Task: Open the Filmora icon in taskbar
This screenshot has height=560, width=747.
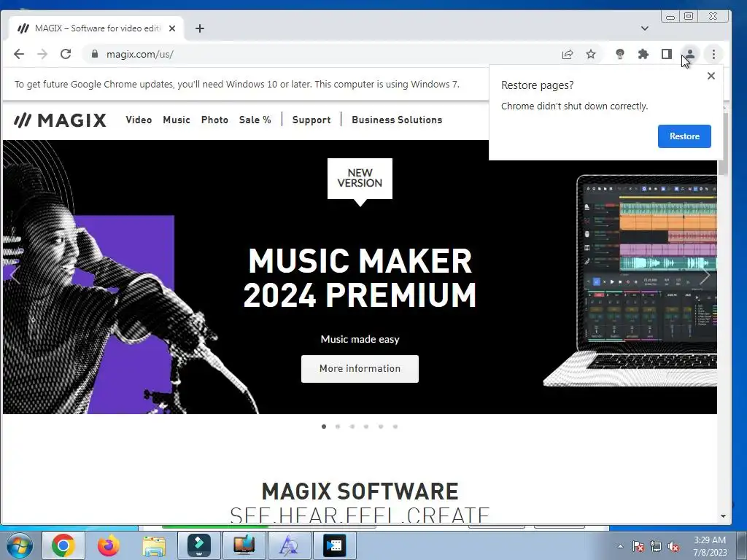Action: [199, 545]
